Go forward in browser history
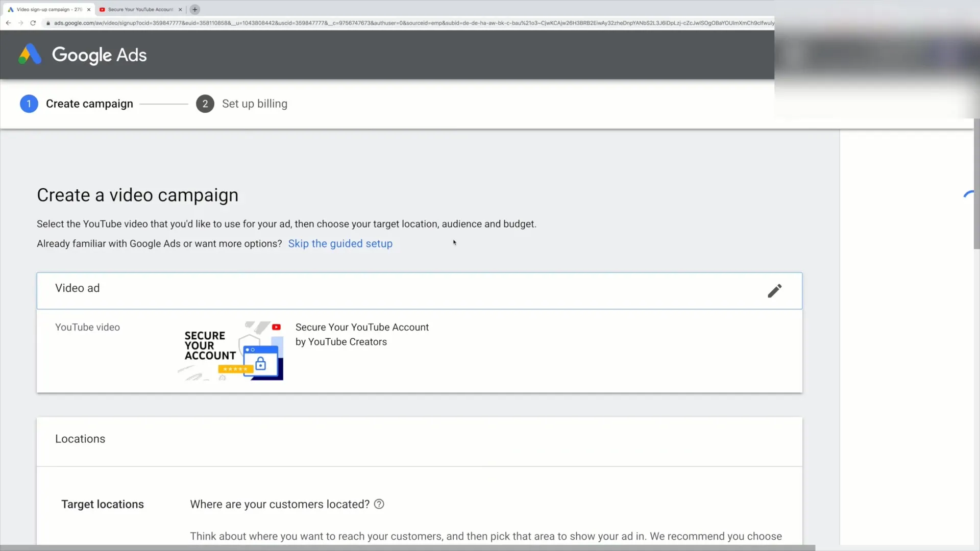This screenshot has width=980, height=551. click(x=21, y=23)
